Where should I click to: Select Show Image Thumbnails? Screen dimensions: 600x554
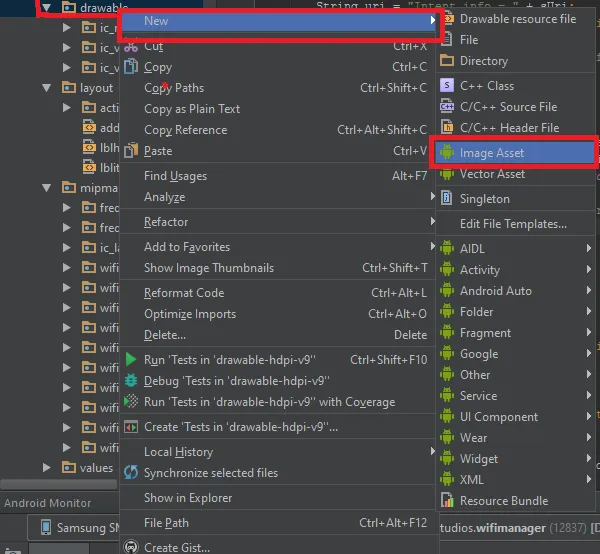[277, 268]
